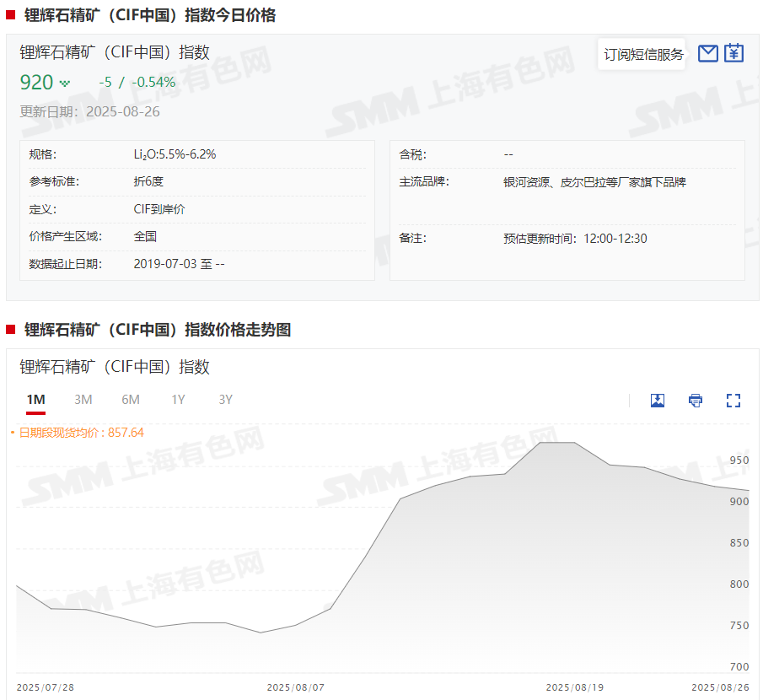This screenshot has height=700, width=763.
Task: Click the current price value 920
Action: pyautogui.click(x=36, y=83)
